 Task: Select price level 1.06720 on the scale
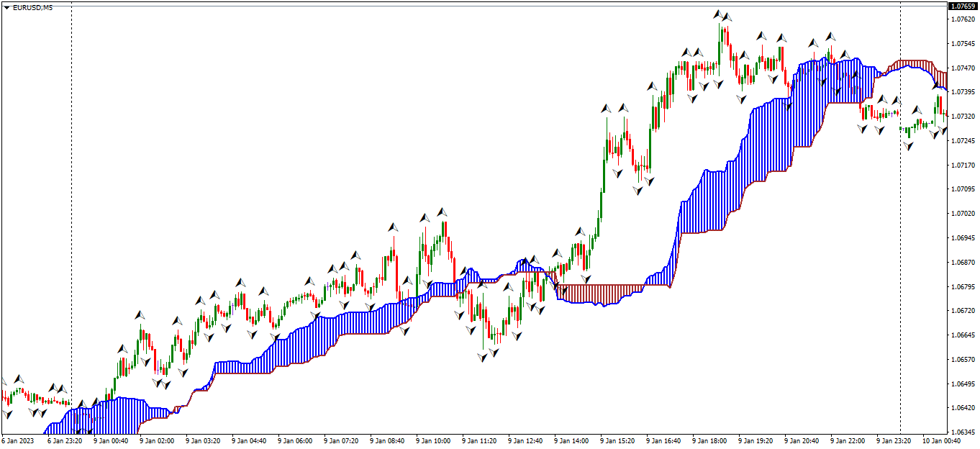click(x=963, y=311)
